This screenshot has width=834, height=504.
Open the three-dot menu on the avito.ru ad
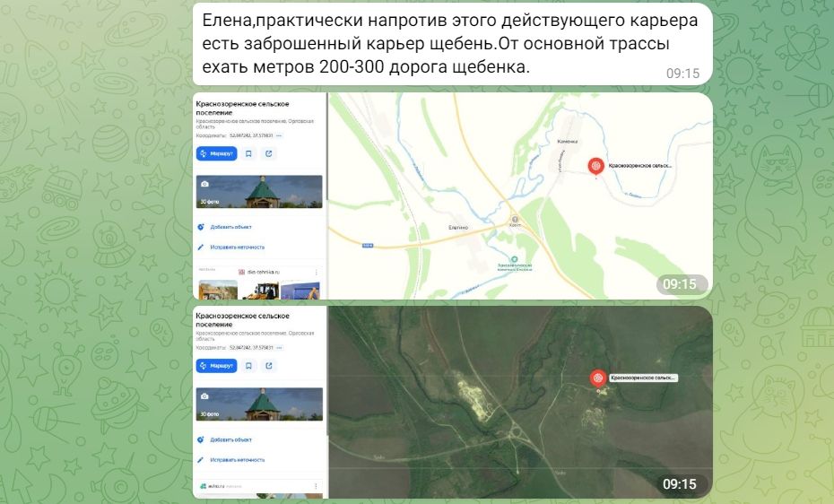(316, 486)
